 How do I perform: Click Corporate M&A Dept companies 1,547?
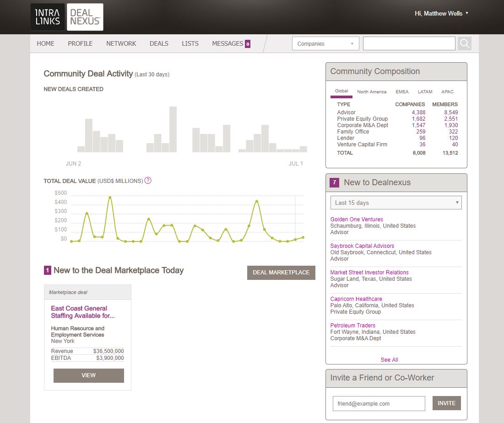(418, 125)
